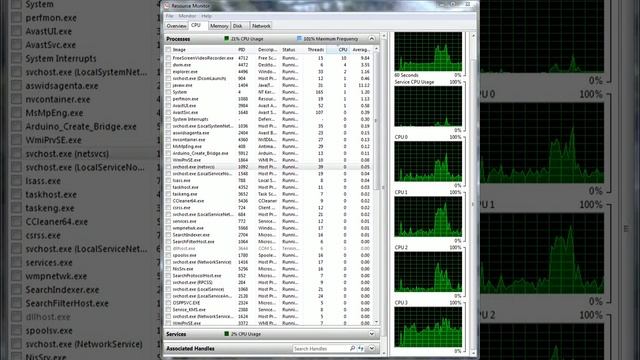Click the Resource Monitor title bar app icon
640x360 pixels.
(x=167, y=5)
